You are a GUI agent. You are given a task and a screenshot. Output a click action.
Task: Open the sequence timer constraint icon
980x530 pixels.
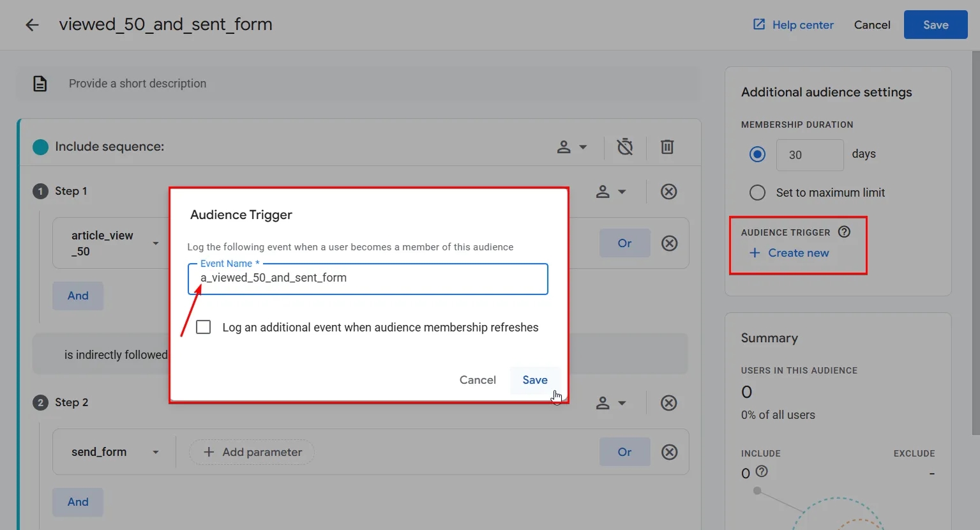tap(625, 147)
